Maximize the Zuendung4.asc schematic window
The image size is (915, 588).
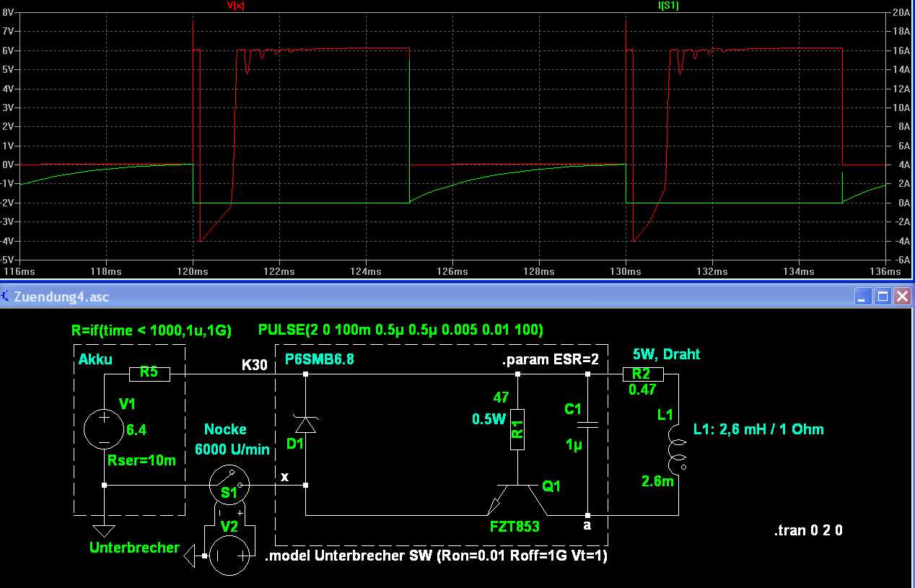(x=882, y=297)
